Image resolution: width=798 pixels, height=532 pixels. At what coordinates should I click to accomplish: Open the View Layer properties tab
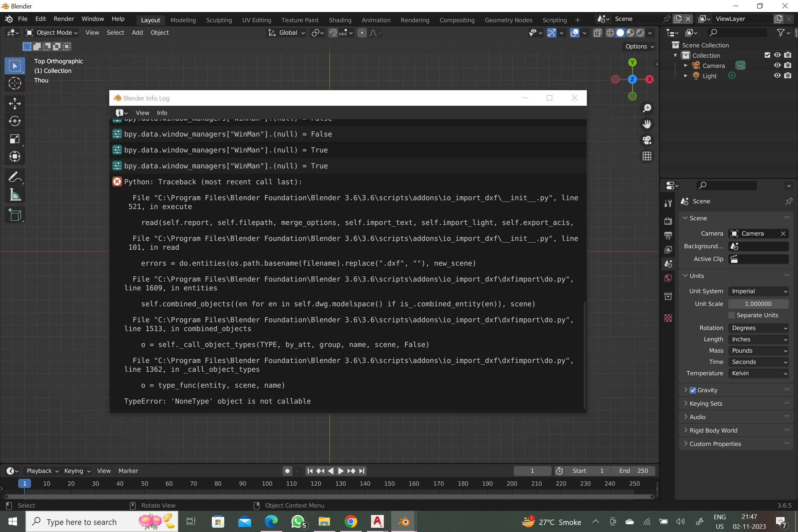pos(668,249)
